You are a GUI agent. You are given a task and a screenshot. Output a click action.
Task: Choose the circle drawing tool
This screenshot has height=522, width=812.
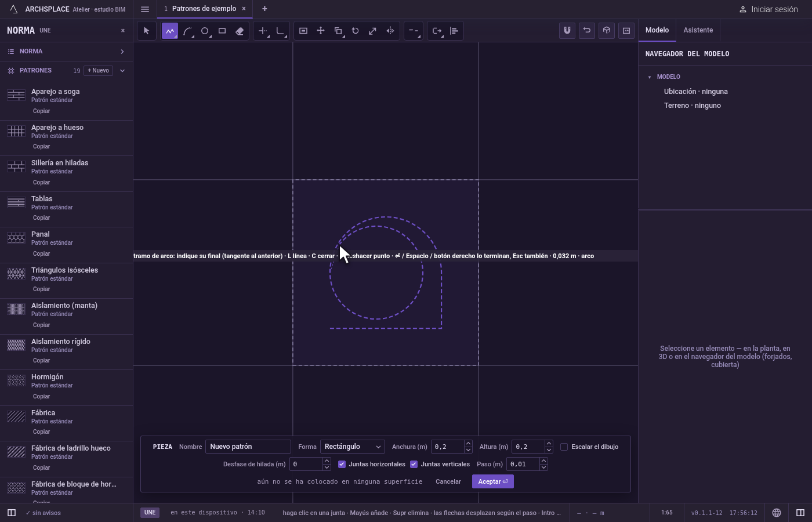(x=205, y=31)
